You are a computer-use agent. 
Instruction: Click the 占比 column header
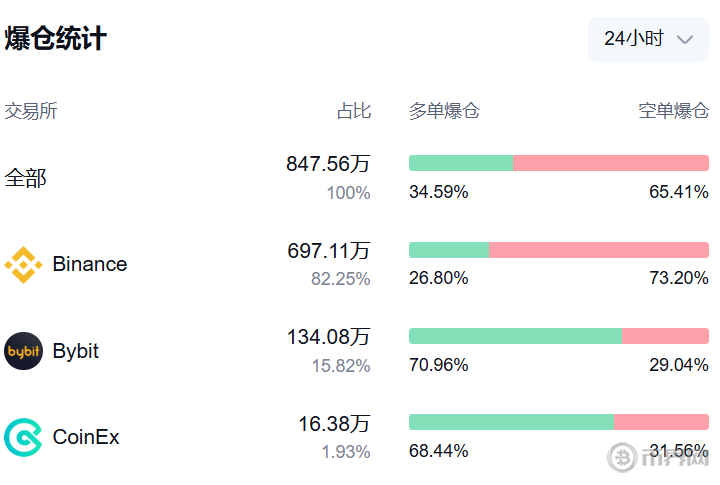(x=354, y=111)
